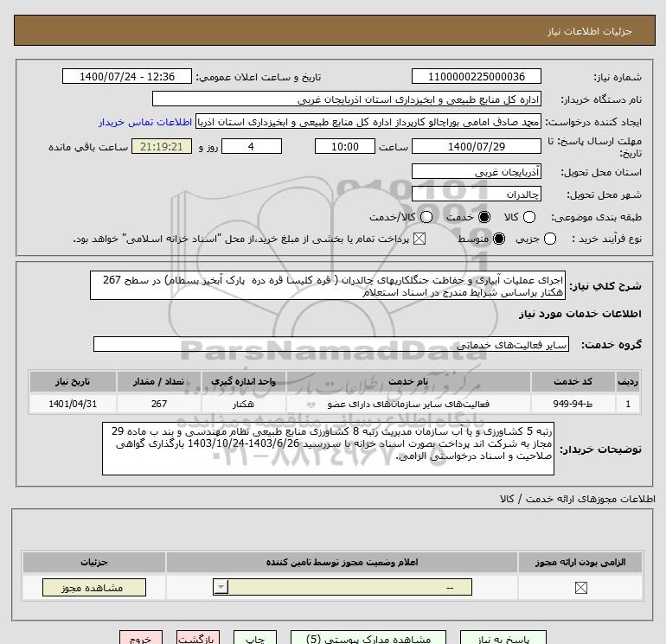The height and width of the screenshot is (644, 666).
Task: Click the need number field 1100000225000036
Action: tap(476, 76)
